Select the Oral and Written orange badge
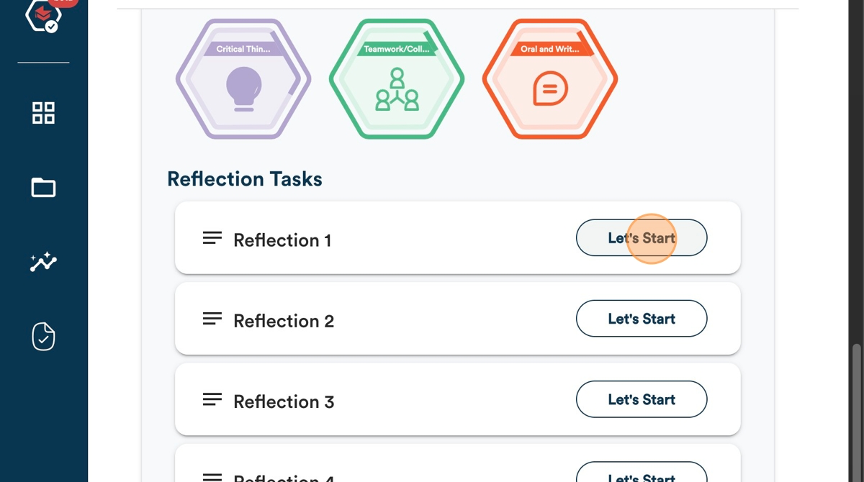864x482 pixels. click(550, 79)
